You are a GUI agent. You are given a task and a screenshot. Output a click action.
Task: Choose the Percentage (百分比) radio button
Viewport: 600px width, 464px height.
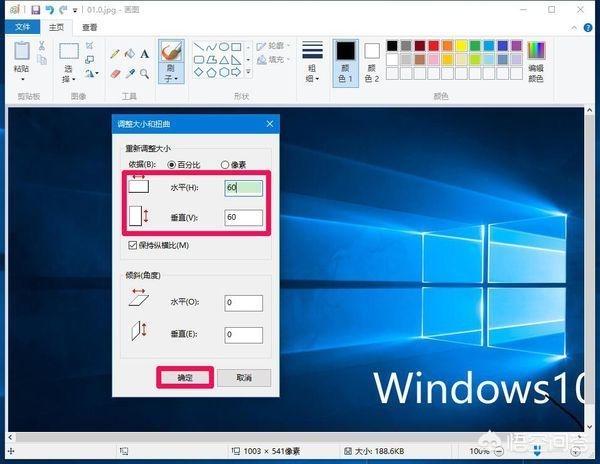click(172, 164)
